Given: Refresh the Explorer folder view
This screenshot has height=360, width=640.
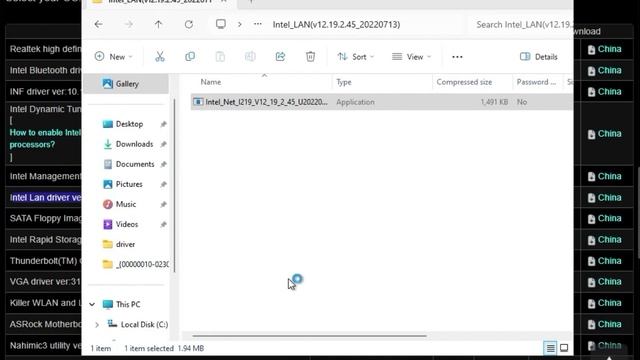Looking at the screenshot, I should 189,24.
